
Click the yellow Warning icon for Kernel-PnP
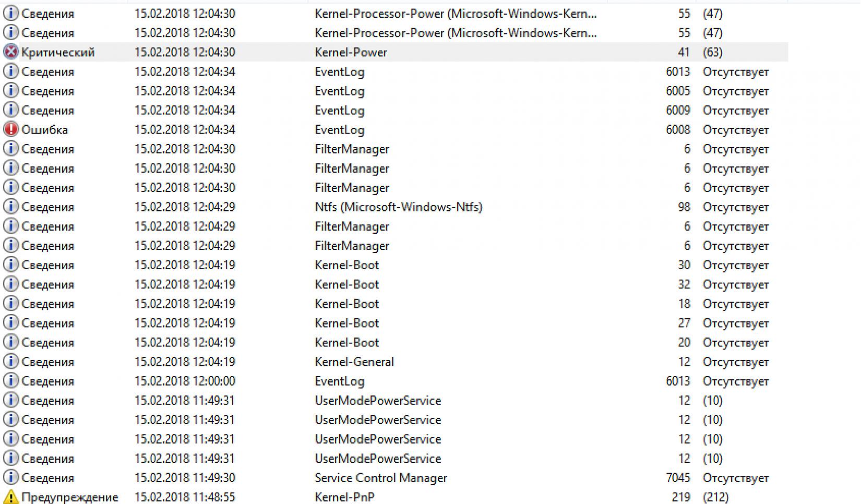click(10, 497)
